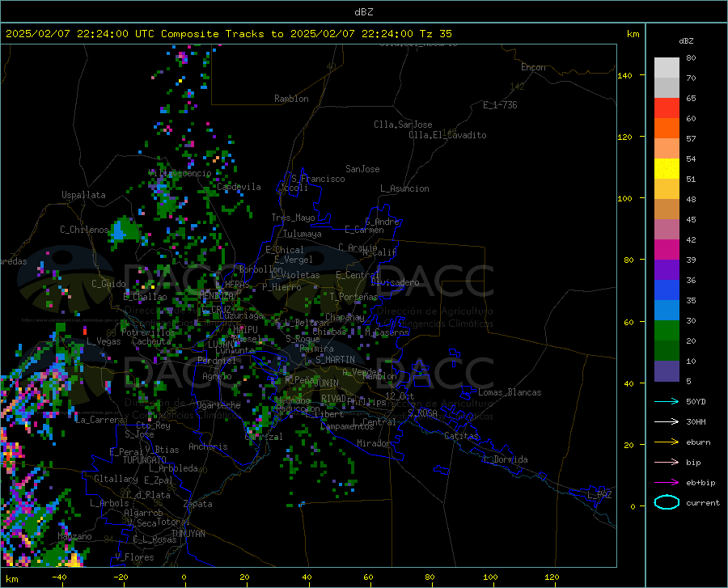Select the yellow 51 dBZ color swatch
Image resolution: width=728 pixels, height=588 pixels.
(667, 169)
